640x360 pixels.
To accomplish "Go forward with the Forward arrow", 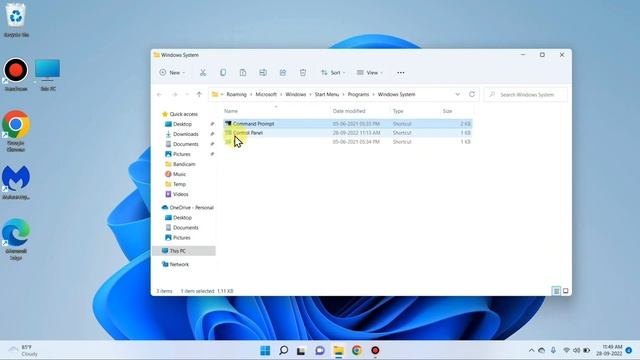I will point(174,94).
